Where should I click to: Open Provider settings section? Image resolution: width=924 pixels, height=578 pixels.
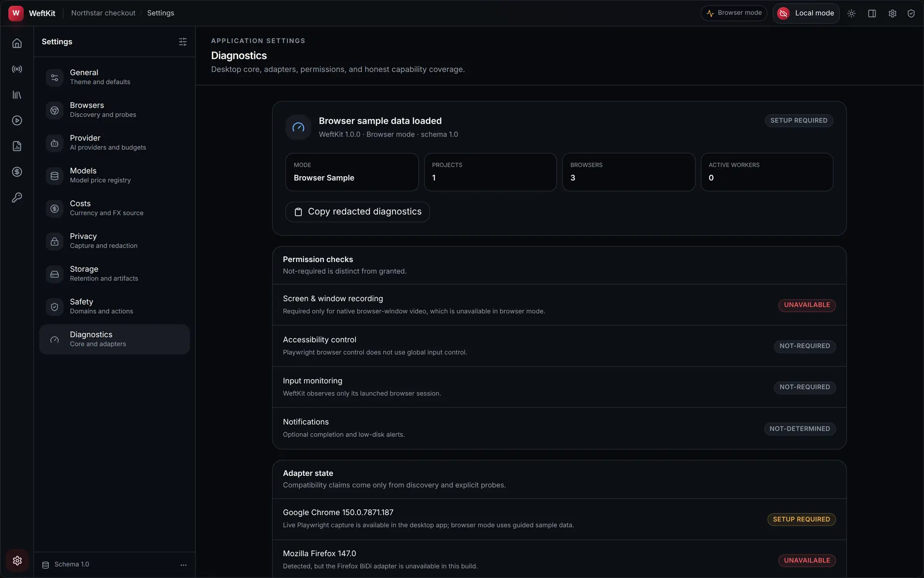115,143
